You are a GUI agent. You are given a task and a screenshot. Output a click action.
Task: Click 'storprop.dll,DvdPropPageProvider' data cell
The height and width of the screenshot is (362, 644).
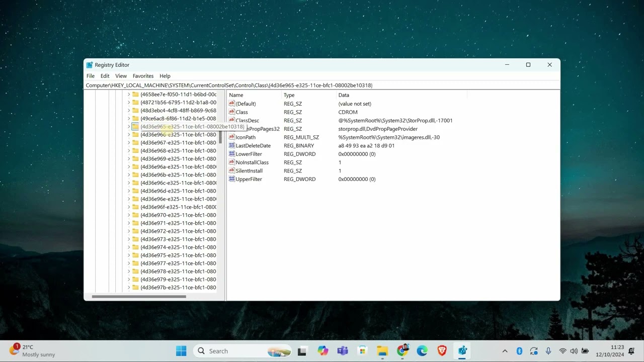pyautogui.click(x=378, y=129)
